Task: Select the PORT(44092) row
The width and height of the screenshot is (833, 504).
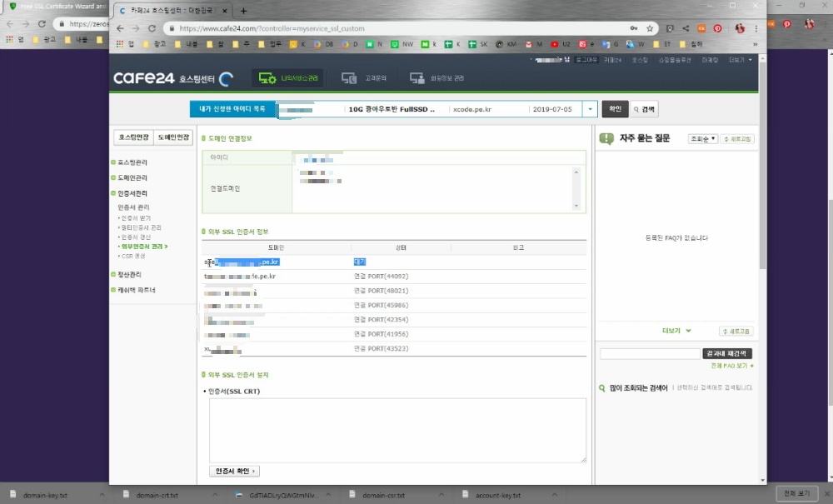Action: (394, 277)
